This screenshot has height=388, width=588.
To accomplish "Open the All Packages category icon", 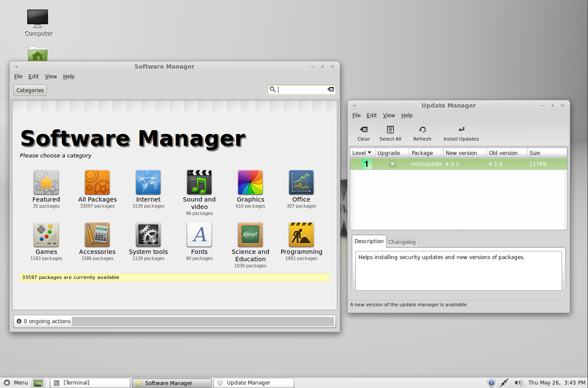I will (97, 183).
